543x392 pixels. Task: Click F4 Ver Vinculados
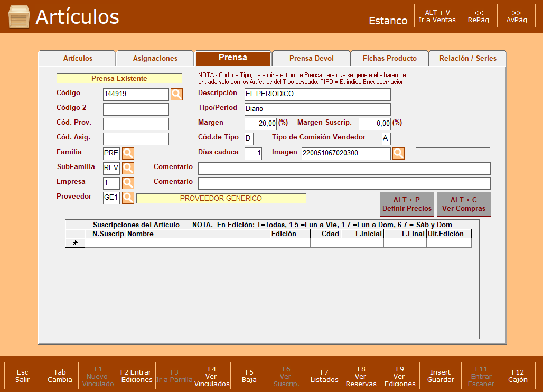pos(212,377)
